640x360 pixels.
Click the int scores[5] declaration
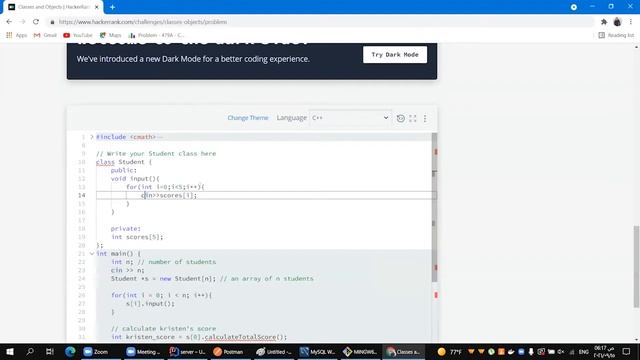[x=137, y=237]
